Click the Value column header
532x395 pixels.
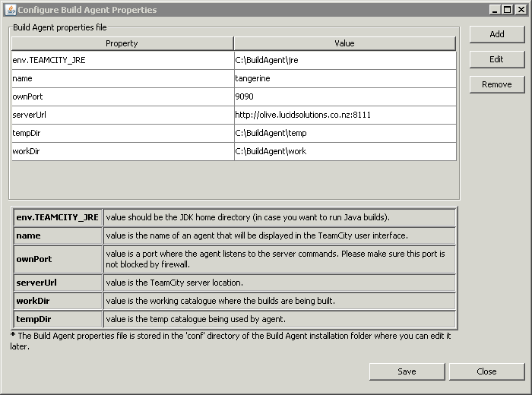pyautogui.click(x=345, y=43)
